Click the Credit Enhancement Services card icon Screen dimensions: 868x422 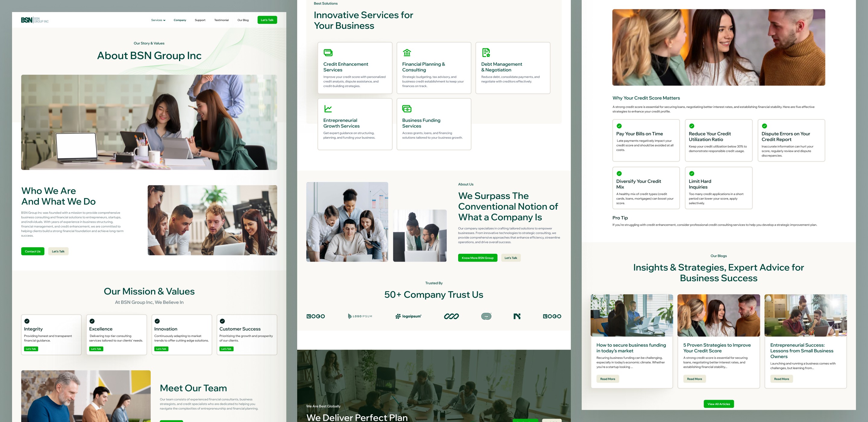[328, 52]
